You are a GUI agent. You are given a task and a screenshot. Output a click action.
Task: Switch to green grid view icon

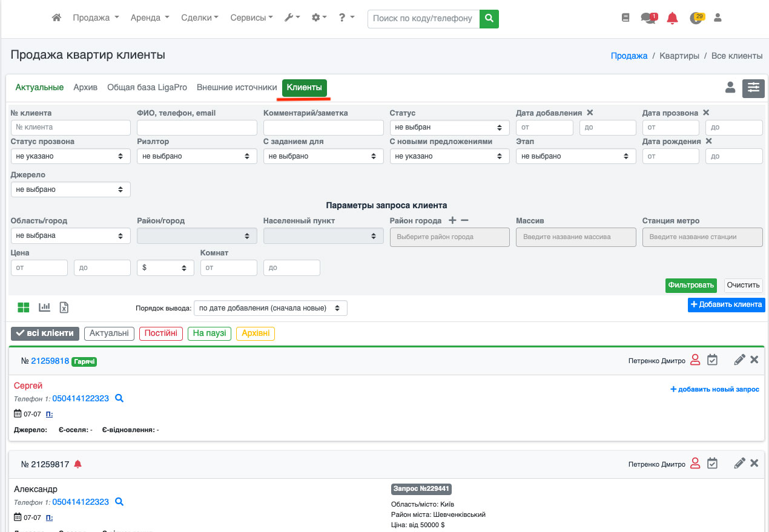point(24,307)
